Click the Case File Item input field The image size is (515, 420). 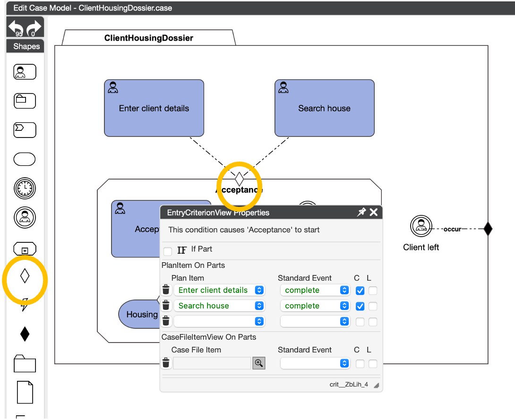click(212, 363)
